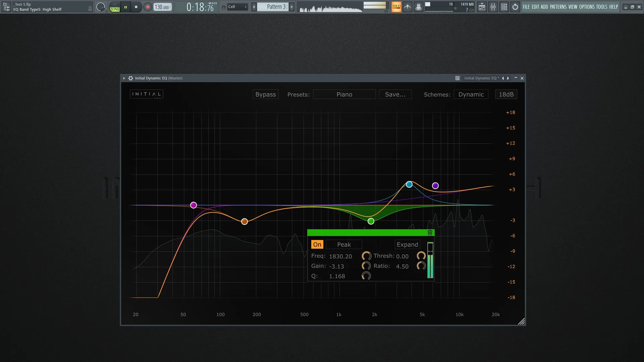Viewport: 644px width, 362px height.
Task: Click the undo history circular arrow icon
Action: [515, 7]
